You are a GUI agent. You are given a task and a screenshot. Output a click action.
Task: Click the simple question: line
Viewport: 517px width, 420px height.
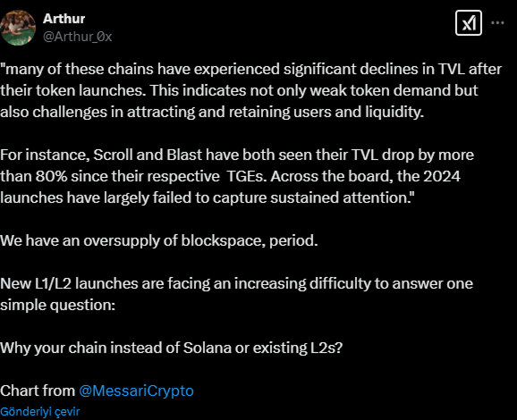pos(58,305)
